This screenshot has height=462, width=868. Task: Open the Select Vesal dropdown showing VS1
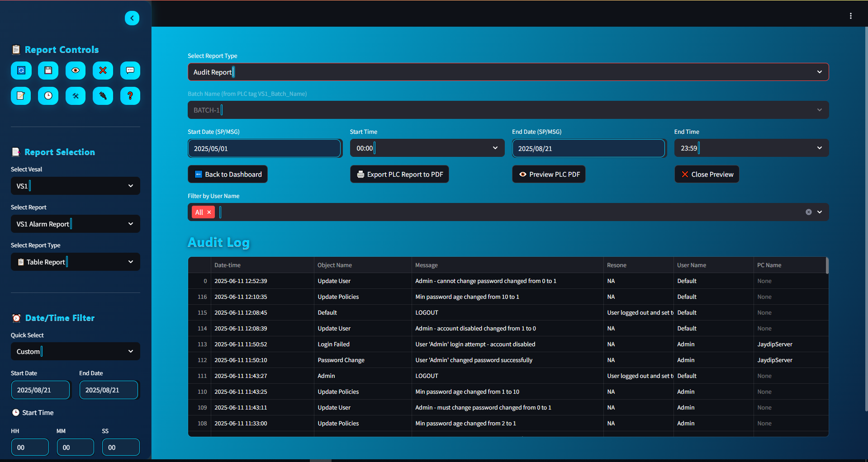(75, 186)
